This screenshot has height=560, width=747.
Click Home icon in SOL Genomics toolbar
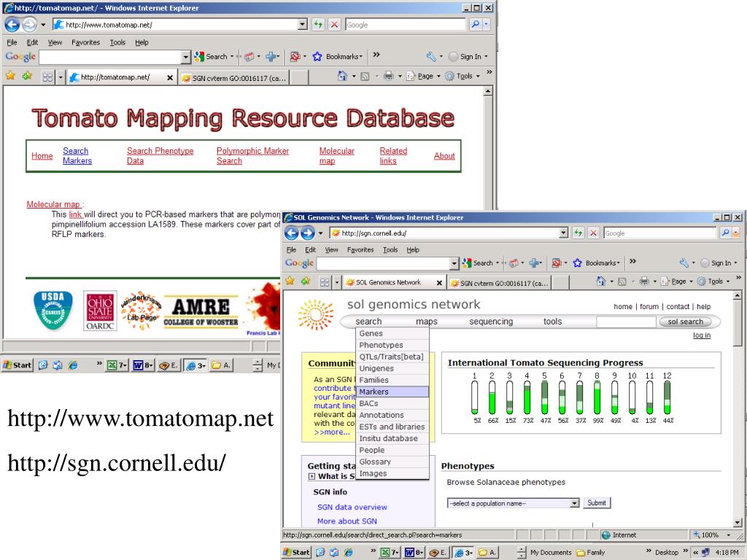coord(601,281)
